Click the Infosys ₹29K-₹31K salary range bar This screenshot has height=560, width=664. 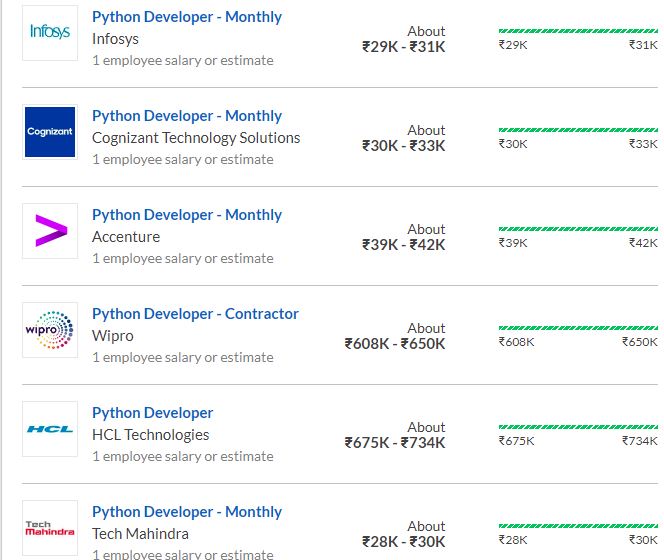click(x=578, y=31)
